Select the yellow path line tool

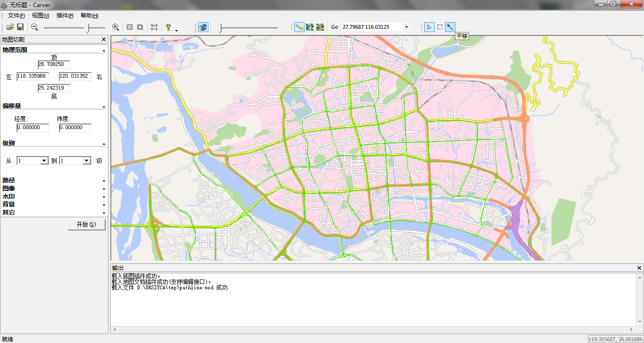(x=299, y=27)
